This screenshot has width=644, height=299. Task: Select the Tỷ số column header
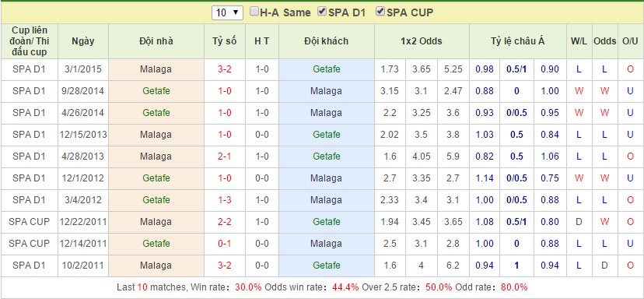coord(225,41)
